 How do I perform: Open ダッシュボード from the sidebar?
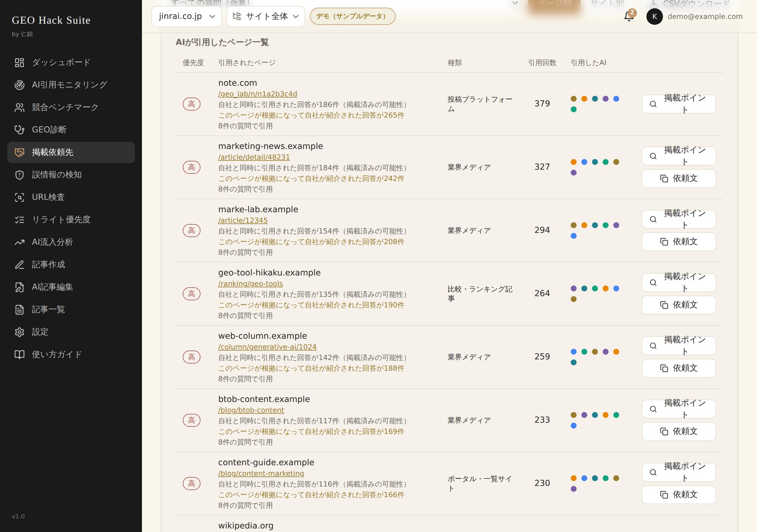click(x=71, y=62)
